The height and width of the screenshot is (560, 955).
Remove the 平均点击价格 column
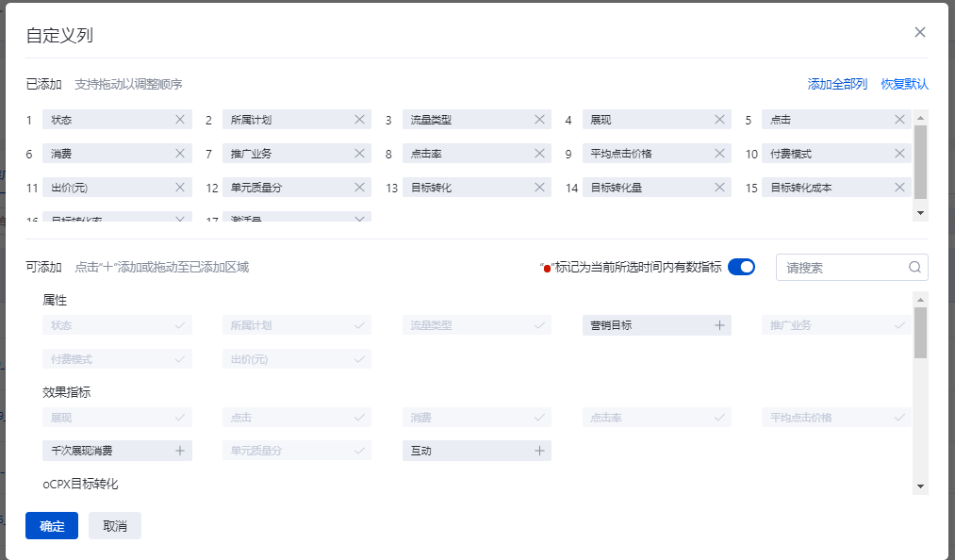719,154
